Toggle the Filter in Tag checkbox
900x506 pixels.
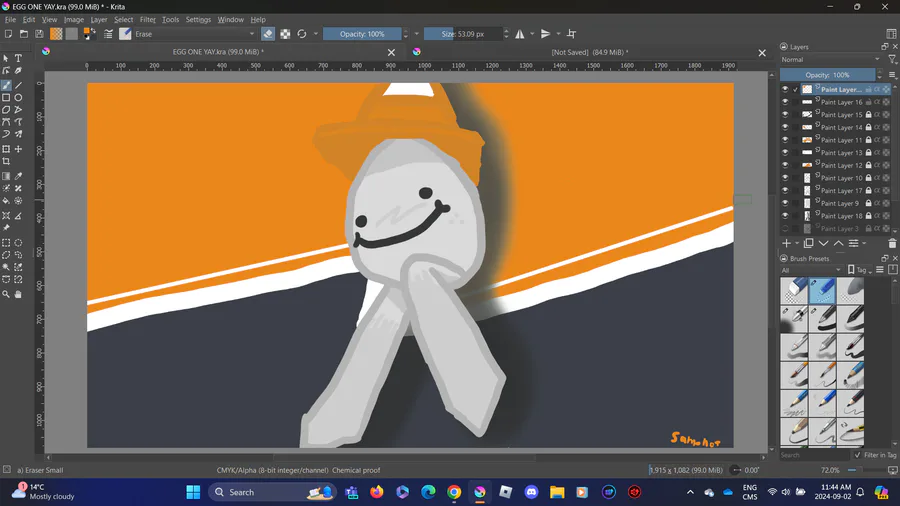tap(857, 455)
